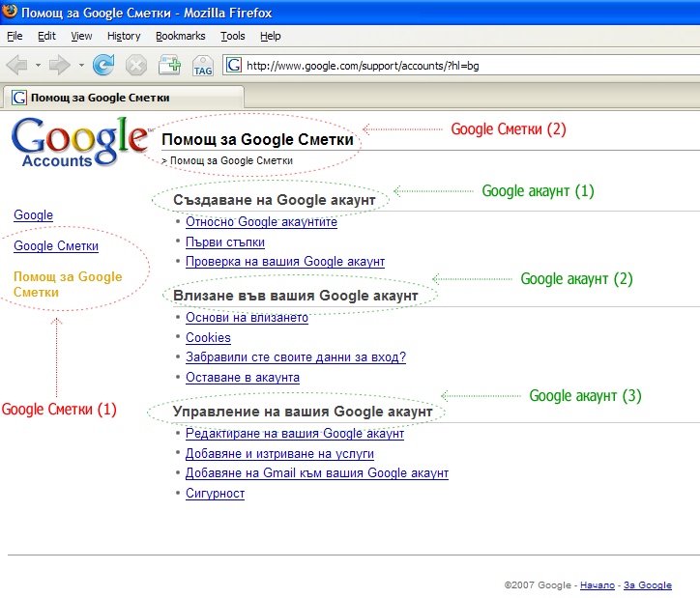Click the Forward navigation arrow
The height and width of the screenshot is (598, 700).
pos(60,65)
